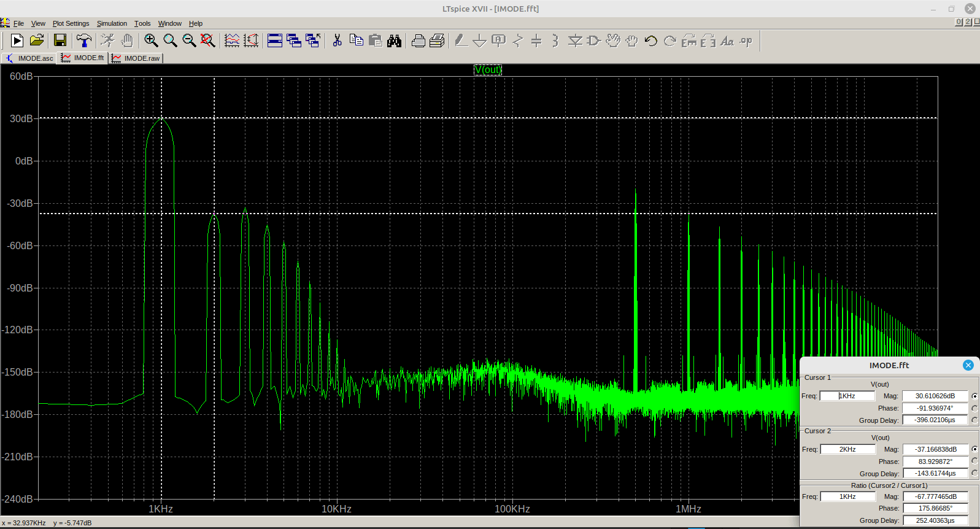This screenshot has width=980, height=529.
Task: Select Cursor 2 Group Delay radio button
Action: tap(974, 473)
